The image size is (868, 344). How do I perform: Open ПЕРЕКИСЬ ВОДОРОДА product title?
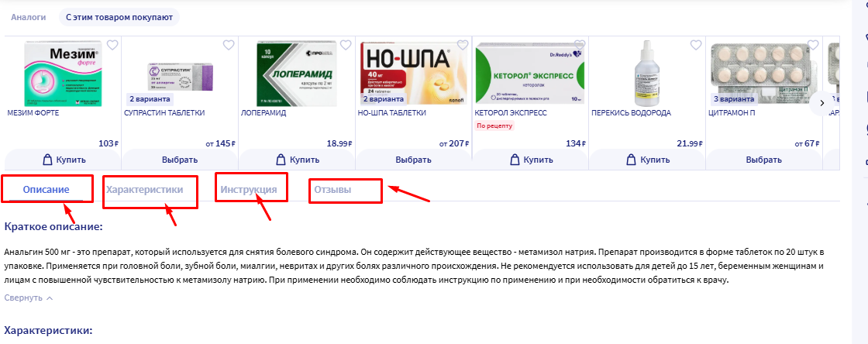pos(631,113)
